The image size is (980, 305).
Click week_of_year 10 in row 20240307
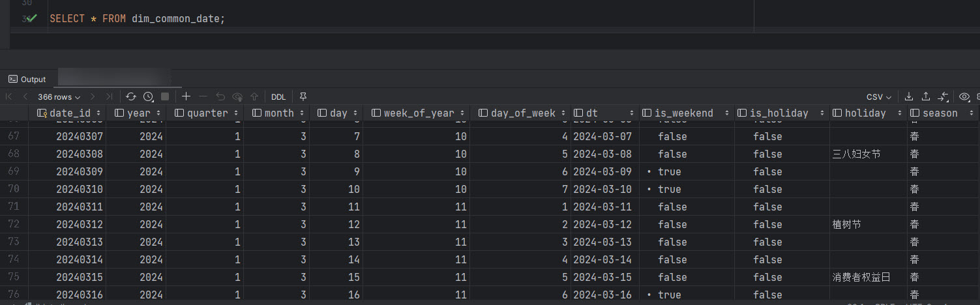coord(461,136)
